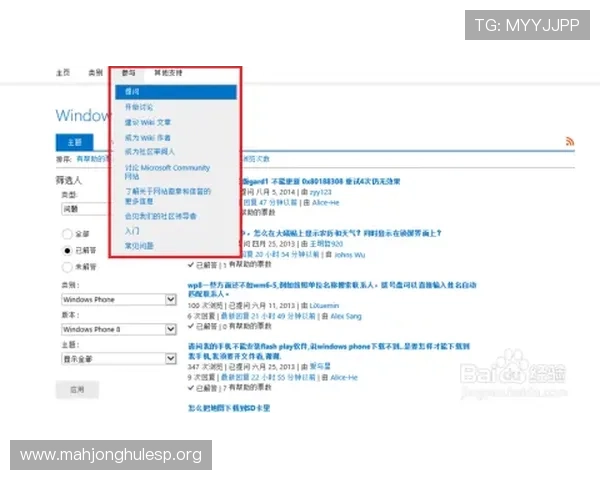This screenshot has height=480, width=600.
Task: Click the 应用 apply button
Action: [x=77, y=390]
